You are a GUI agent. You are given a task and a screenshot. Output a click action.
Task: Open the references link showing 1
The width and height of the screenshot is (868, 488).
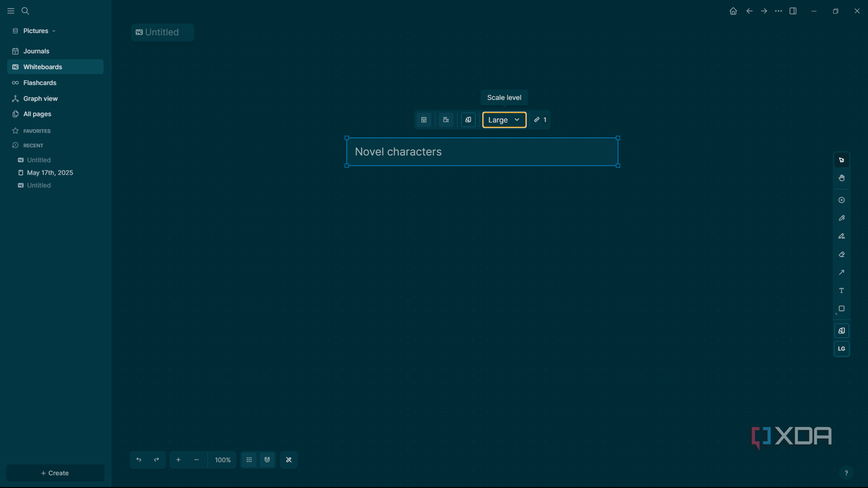coord(540,120)
